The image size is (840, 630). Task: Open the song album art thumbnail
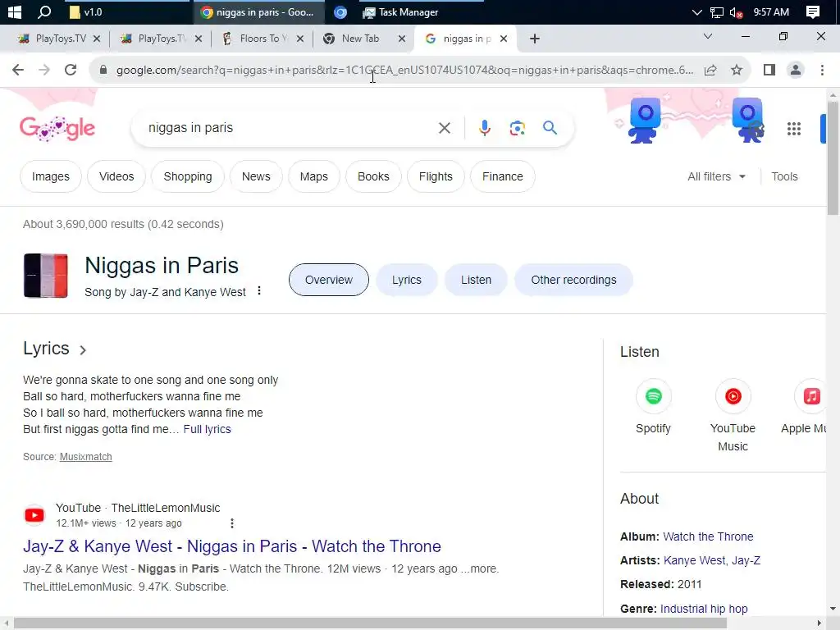tap(46, 276)
